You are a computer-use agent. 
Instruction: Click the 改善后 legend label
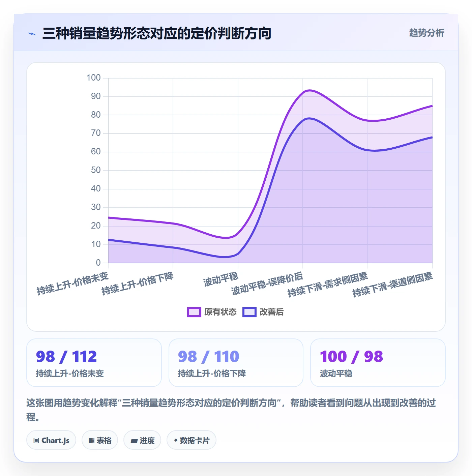[x=272, y=312]
